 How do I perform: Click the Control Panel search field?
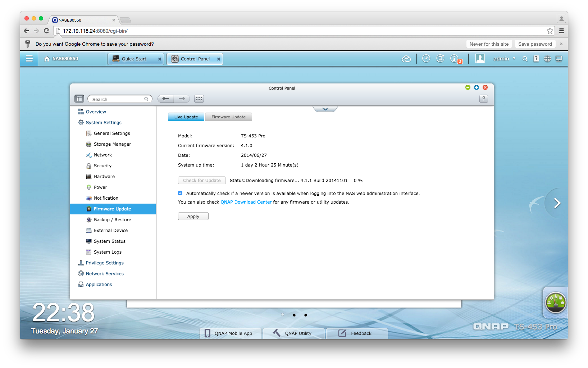click(x=120, y=99)
